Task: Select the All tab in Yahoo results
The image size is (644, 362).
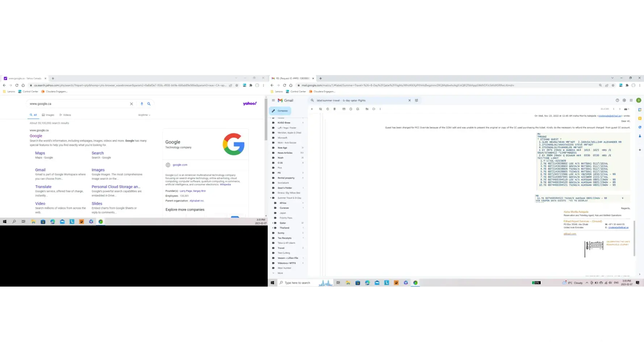Action: [34, 115]
